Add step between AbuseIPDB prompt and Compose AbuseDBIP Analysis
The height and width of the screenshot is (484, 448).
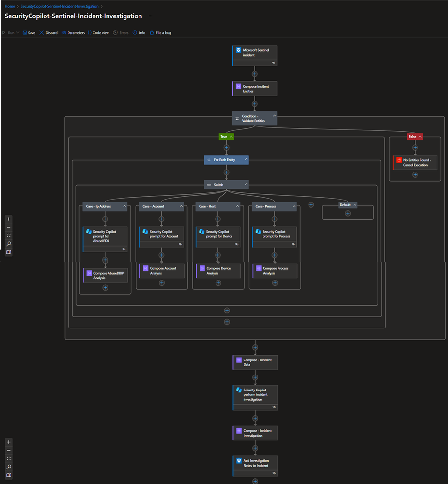pos(105,260)
